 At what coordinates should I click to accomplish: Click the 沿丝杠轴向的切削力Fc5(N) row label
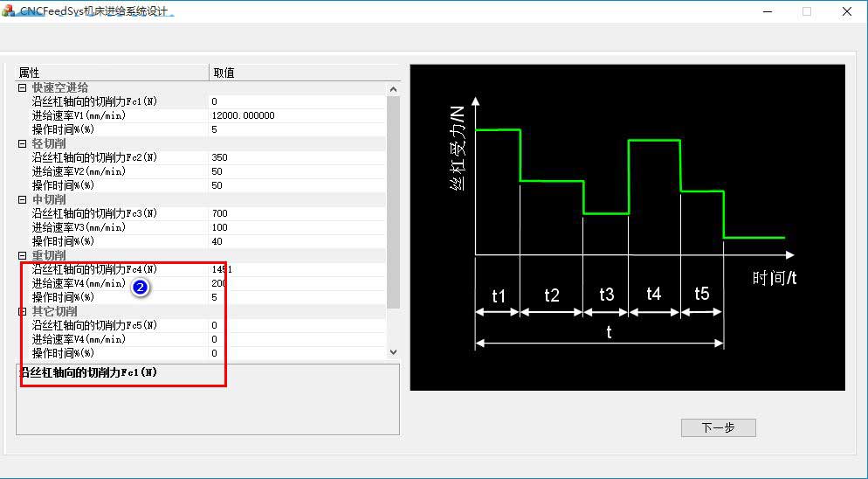click(94, 325)
